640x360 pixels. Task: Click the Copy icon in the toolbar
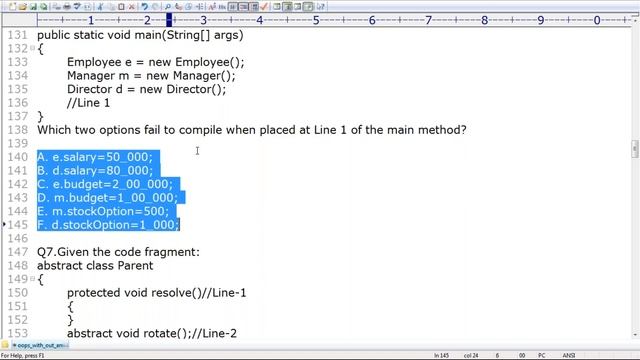pos(110,7)
